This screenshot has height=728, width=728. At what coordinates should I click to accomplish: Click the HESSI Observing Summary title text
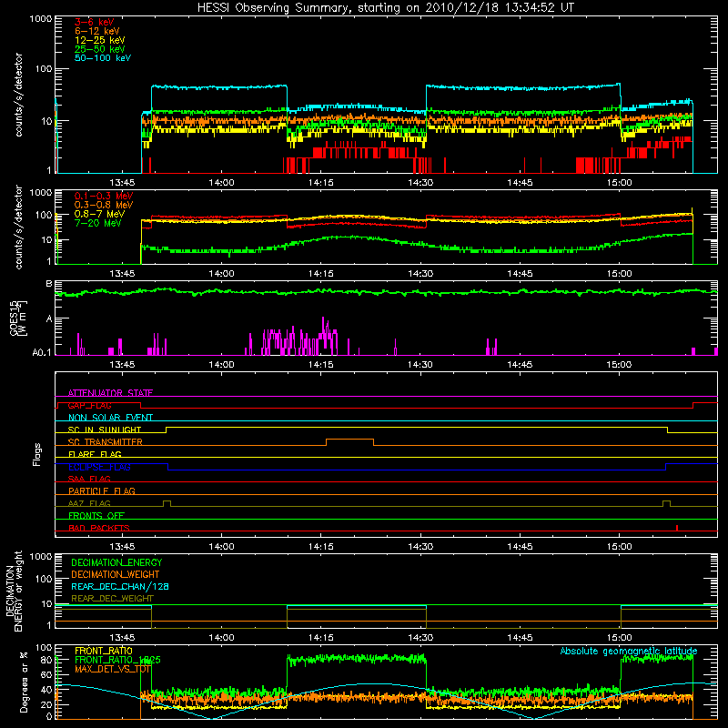385,8
